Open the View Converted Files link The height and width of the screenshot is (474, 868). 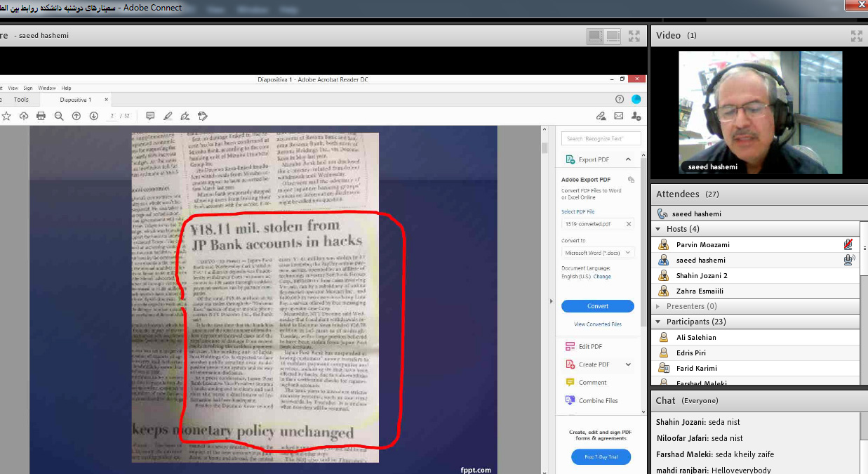click(x=598, y=324)
